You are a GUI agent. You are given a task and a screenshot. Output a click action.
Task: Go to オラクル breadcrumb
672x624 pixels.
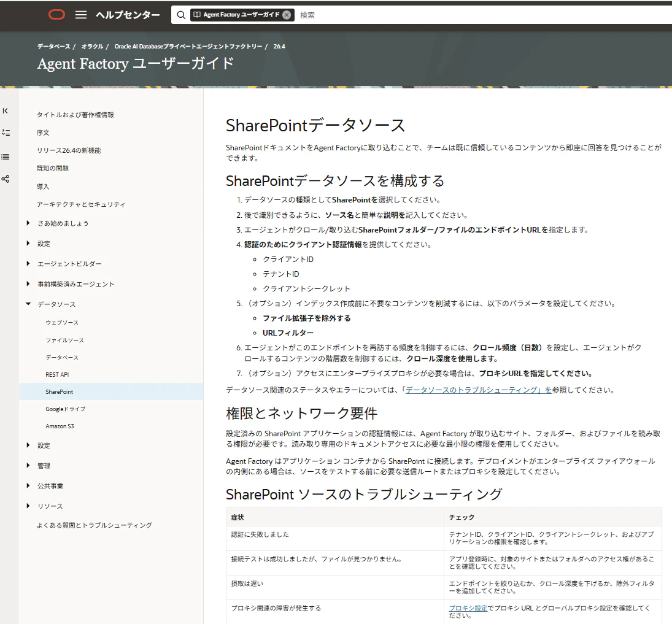[x=92, y=46]
